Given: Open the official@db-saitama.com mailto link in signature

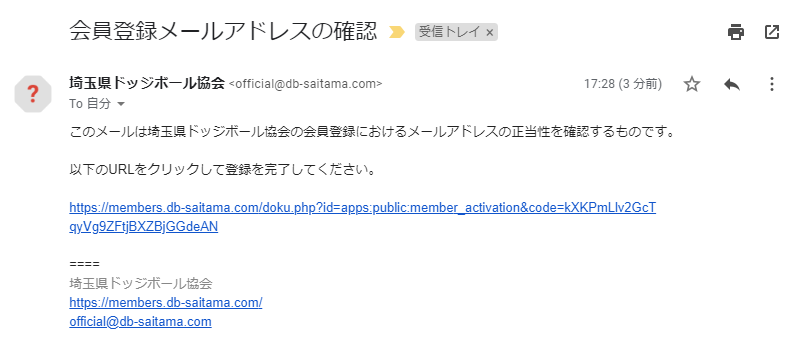Looking at the screenshot, I should 140,322.
